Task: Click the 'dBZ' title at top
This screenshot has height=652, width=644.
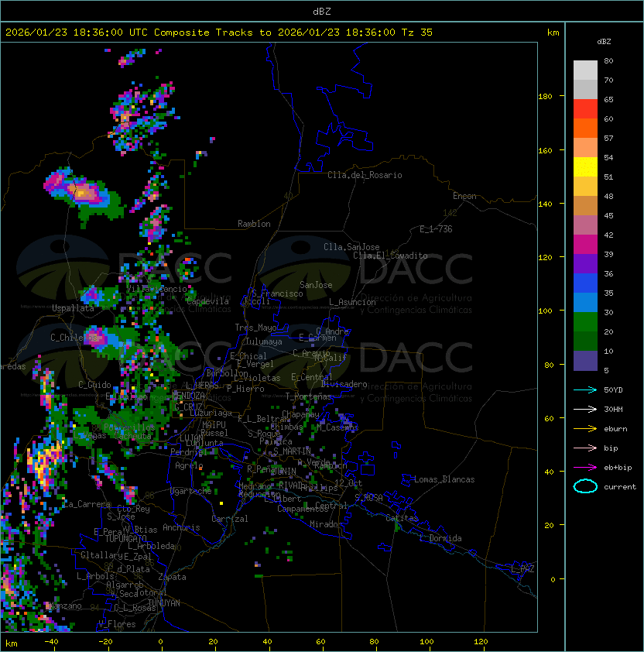Action: [322, 12]
